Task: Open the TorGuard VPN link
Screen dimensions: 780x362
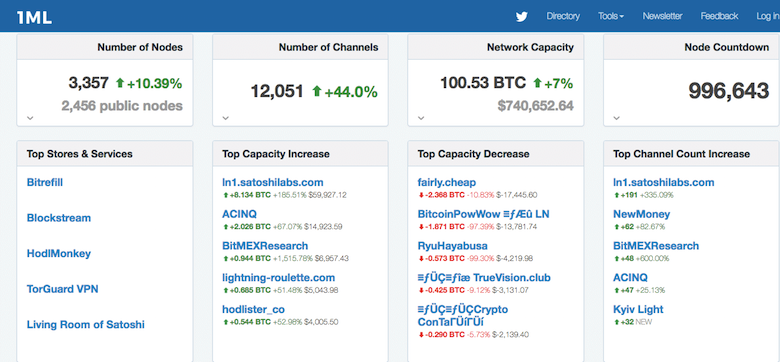Action: (x=63, y=289)
